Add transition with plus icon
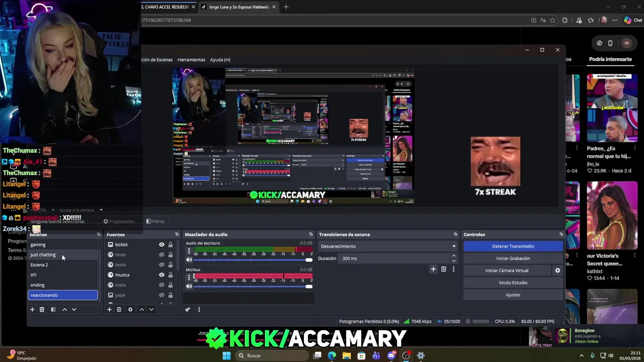 [433, 269]
